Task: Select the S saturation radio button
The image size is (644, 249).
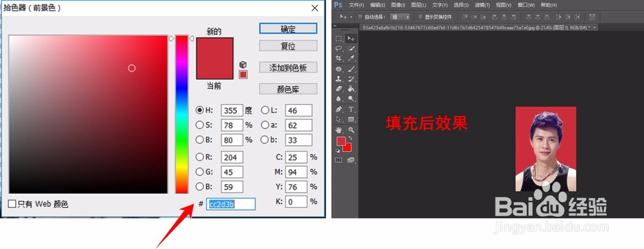Action: pos(200,125)
